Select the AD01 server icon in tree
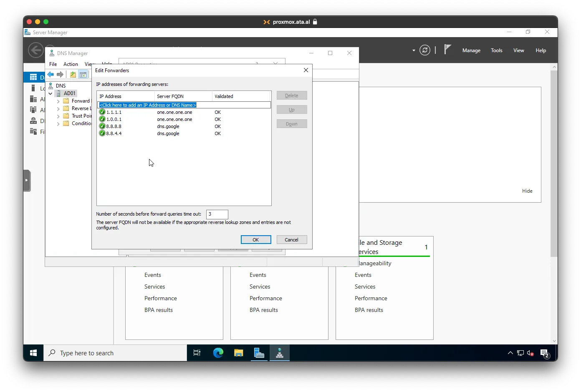Screen dimensions: 581x392 click(58, 93)
